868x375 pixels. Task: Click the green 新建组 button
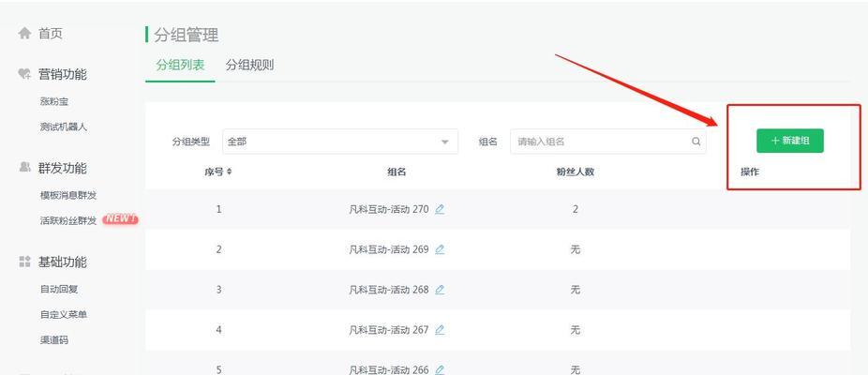pos(790,141)
